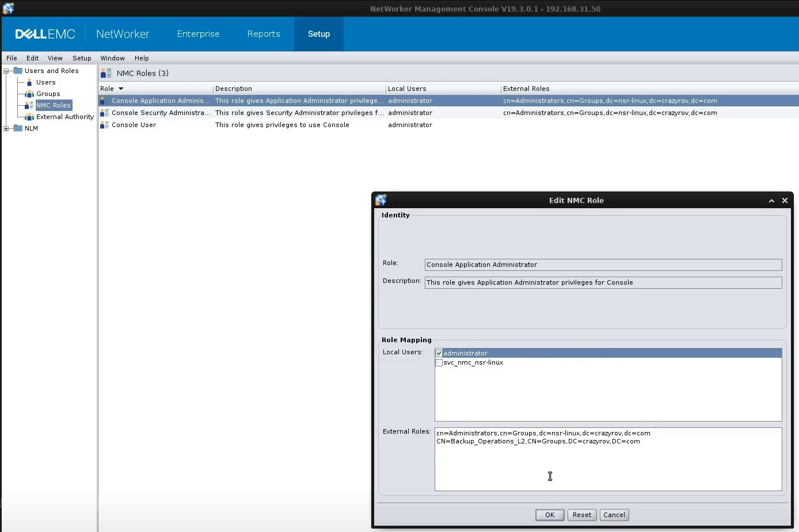Screen dimensions: 799x532
Task: Click the External Authority tree icon
Action: [x=29, y=117]
